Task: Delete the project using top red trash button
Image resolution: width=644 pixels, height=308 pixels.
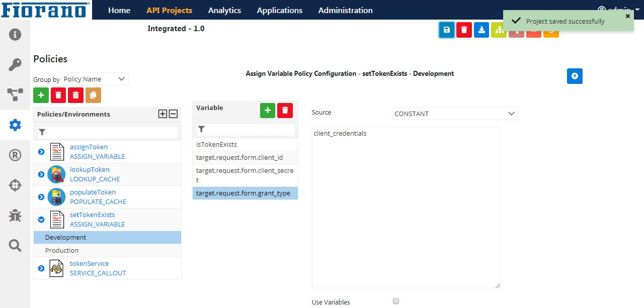Action: 464,30
